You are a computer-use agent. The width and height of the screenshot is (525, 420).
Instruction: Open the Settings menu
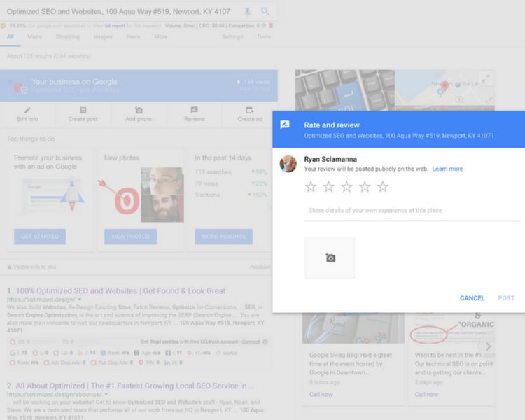pyautogui.click(x=232, y=37)
